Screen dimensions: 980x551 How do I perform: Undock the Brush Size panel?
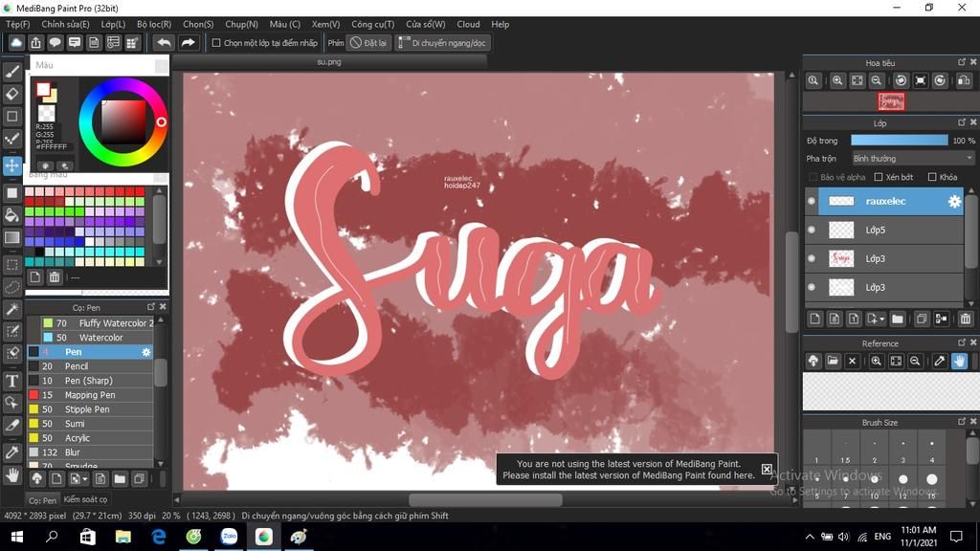coord(962,422)
